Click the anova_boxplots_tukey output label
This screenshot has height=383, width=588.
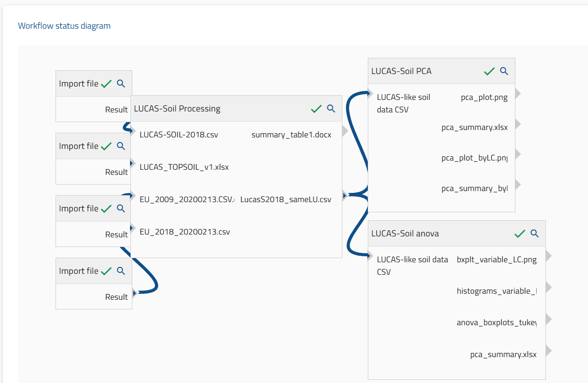pyautogui.click(x=497, y=322)
